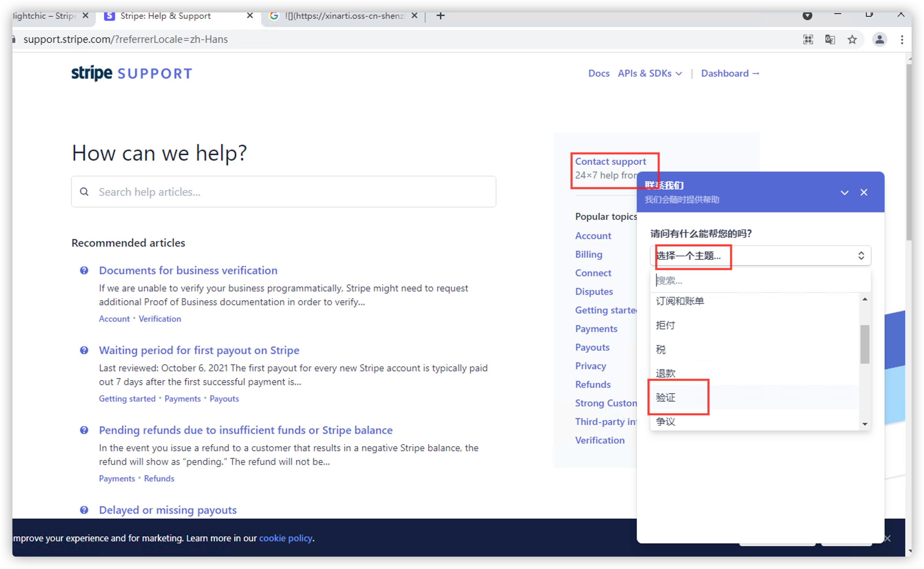The image size is (924, 569).
Task: Click the question icon beside Delayed or missing payouts
Action: tap(84, 509)
